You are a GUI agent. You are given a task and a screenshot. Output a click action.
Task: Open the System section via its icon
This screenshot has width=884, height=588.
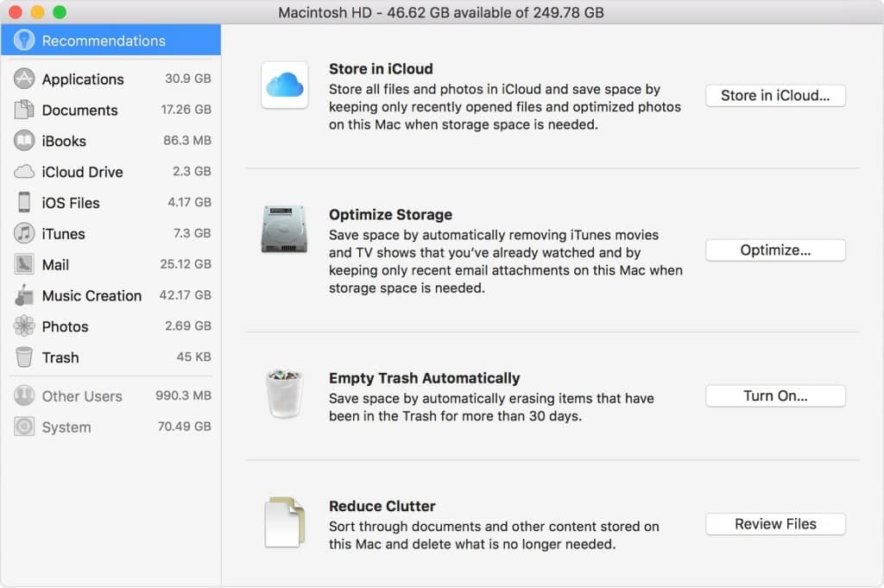click(24, 427)
